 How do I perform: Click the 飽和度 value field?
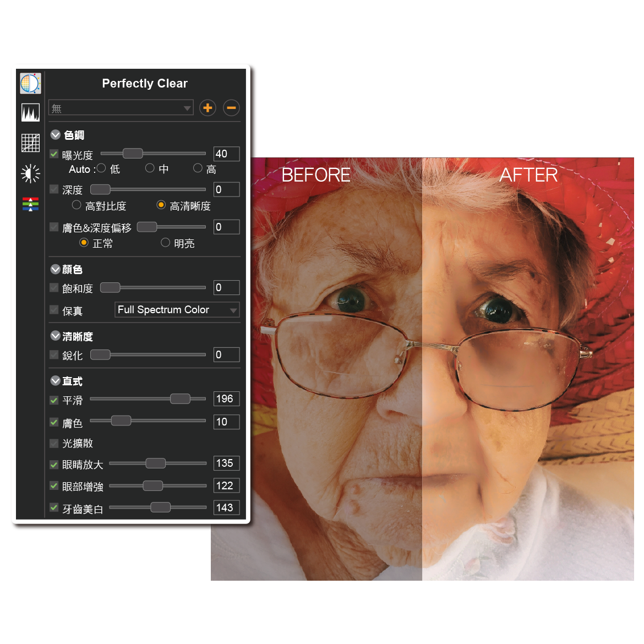tap(227, 287)
